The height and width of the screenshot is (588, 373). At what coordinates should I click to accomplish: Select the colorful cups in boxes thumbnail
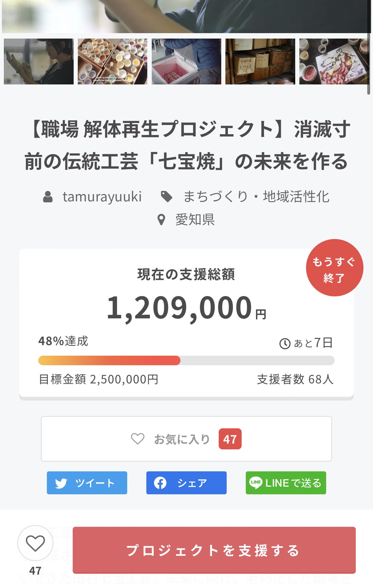[x=113, y=62]
